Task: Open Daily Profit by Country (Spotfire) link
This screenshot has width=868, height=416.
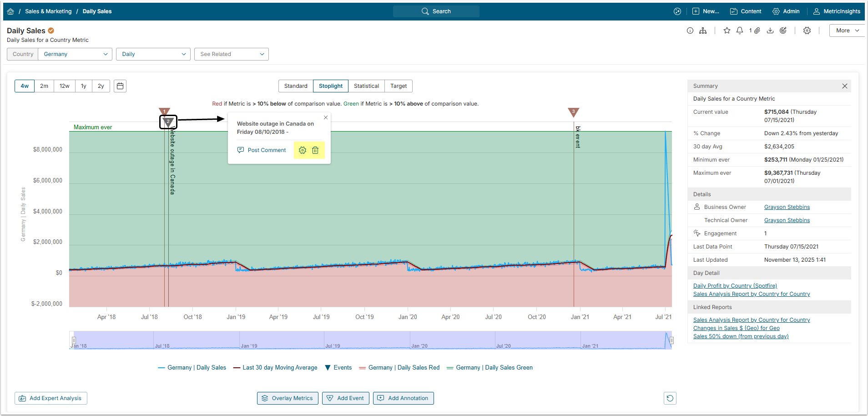Action: click(735, 286)
